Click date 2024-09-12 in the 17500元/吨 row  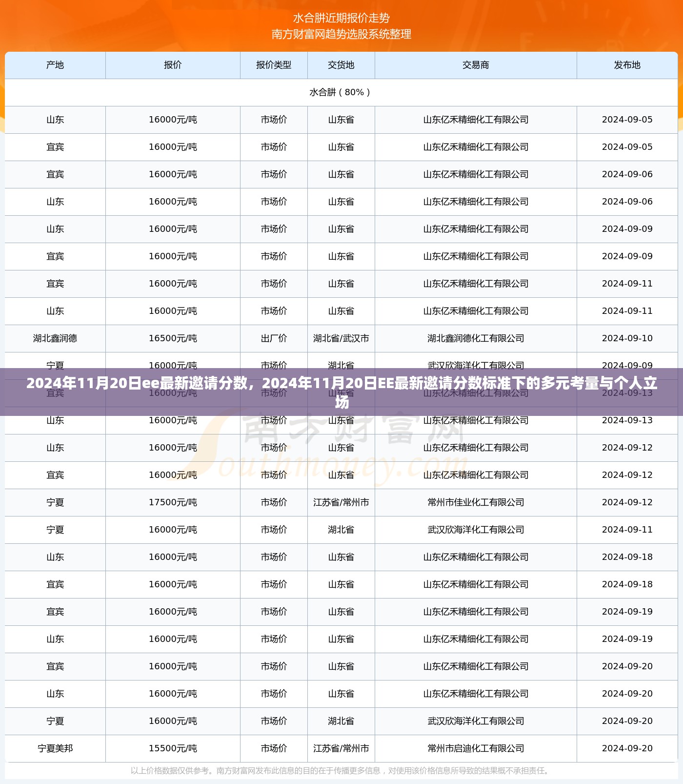[627, 502]
